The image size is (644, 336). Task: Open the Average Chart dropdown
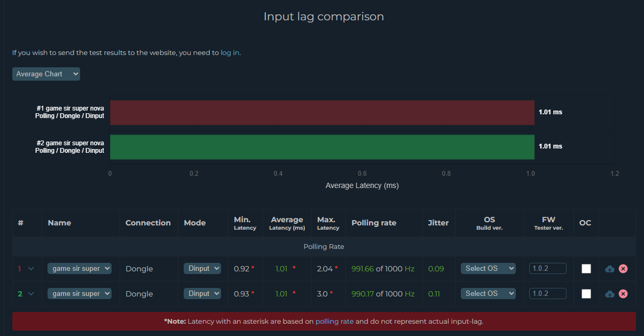tap(46, 74)
